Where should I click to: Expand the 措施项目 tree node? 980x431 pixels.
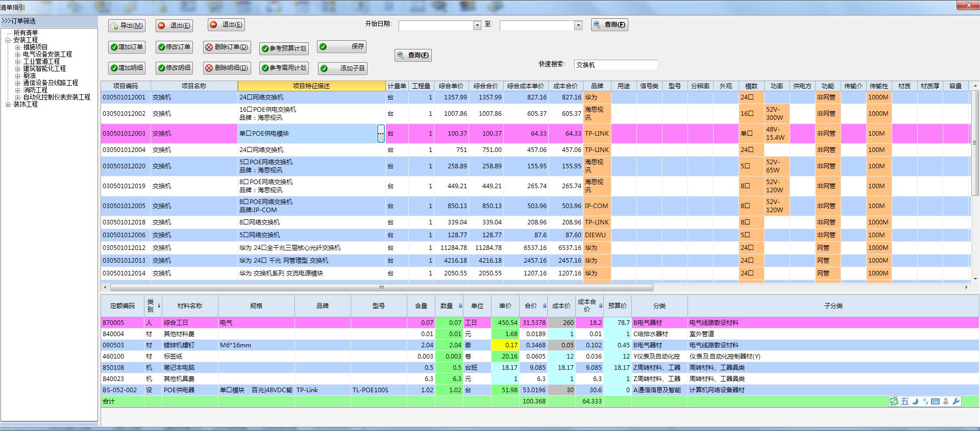(17, 47)
